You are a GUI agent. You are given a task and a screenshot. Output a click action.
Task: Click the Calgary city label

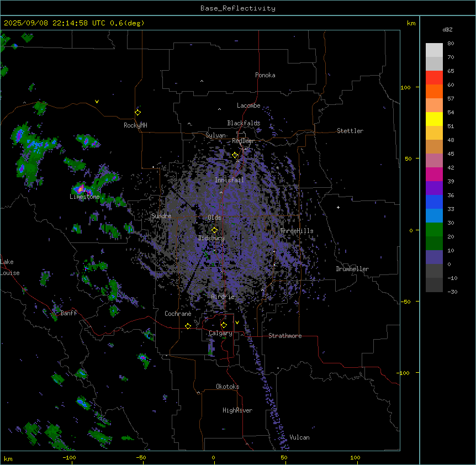(x=220, y=333)
